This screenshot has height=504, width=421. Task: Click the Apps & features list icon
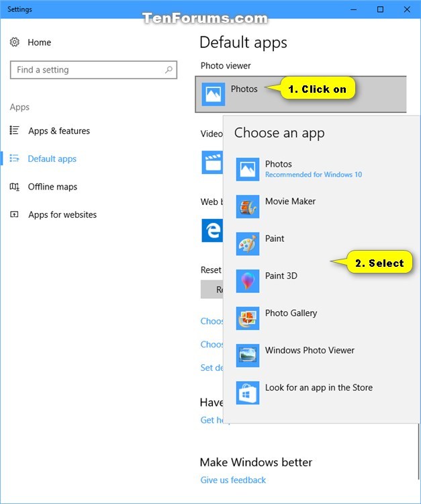point(15,130)
